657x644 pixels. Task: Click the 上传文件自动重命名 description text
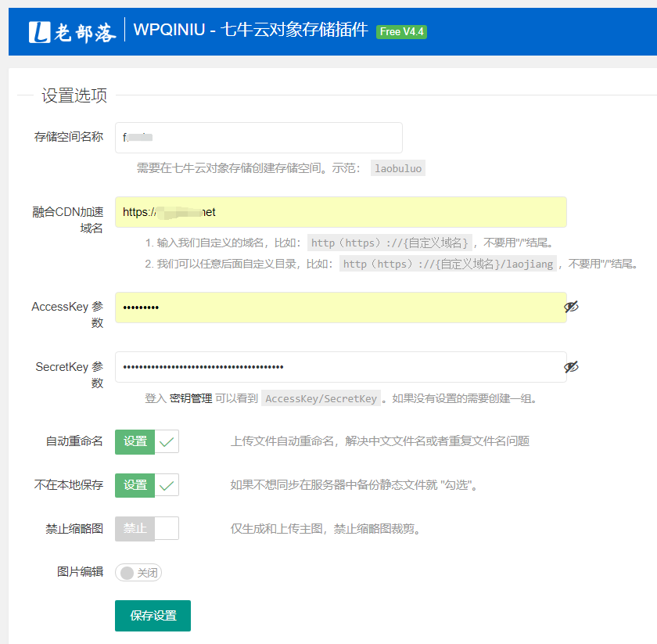[x=380, y=441]
